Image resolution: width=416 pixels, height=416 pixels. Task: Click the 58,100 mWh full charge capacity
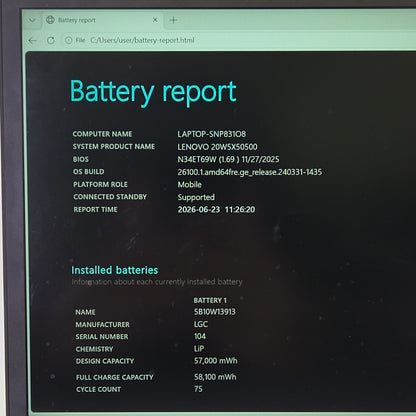pyautogui.click(x=215, y=377)
